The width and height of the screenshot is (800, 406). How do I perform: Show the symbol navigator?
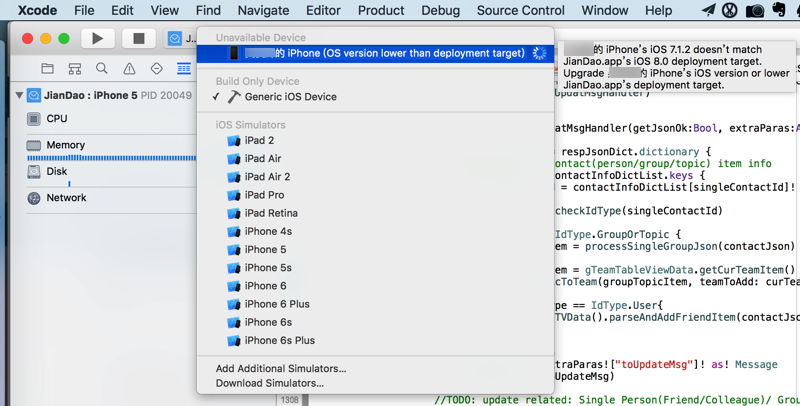75,69
